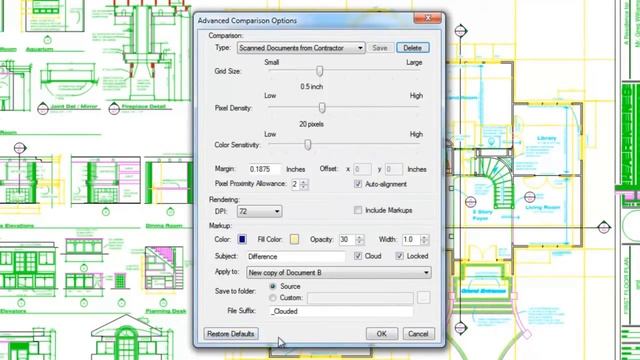Close the Advanced Comparison Options dialog
Image resolution: width=640 pixels, height=360 pixels.
(428, 18)
